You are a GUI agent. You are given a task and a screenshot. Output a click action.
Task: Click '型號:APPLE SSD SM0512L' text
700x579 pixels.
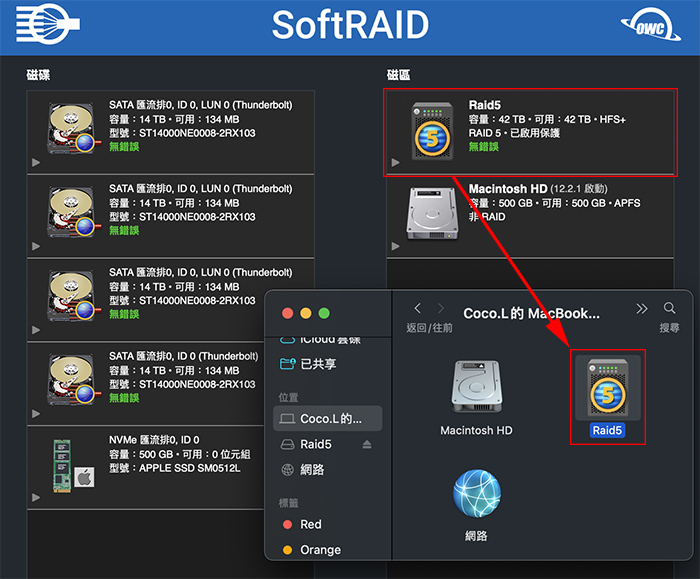[x=175, y=468]
